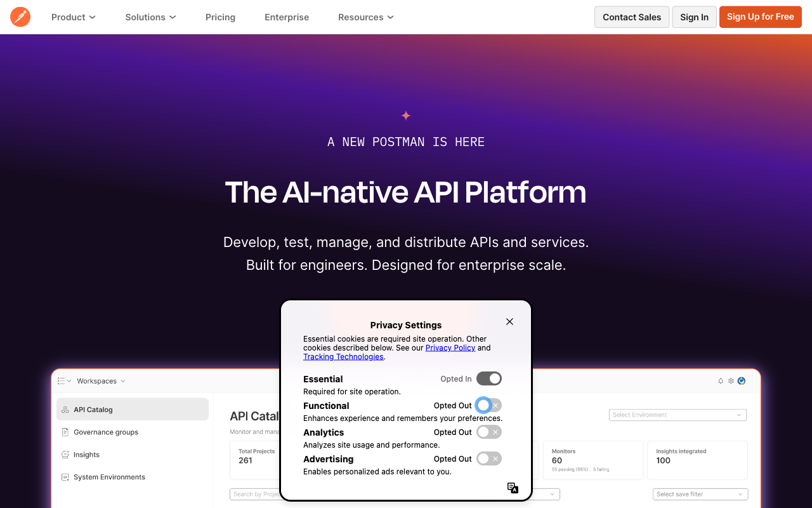Click the Insights sidebar icon

pos(65,455)
